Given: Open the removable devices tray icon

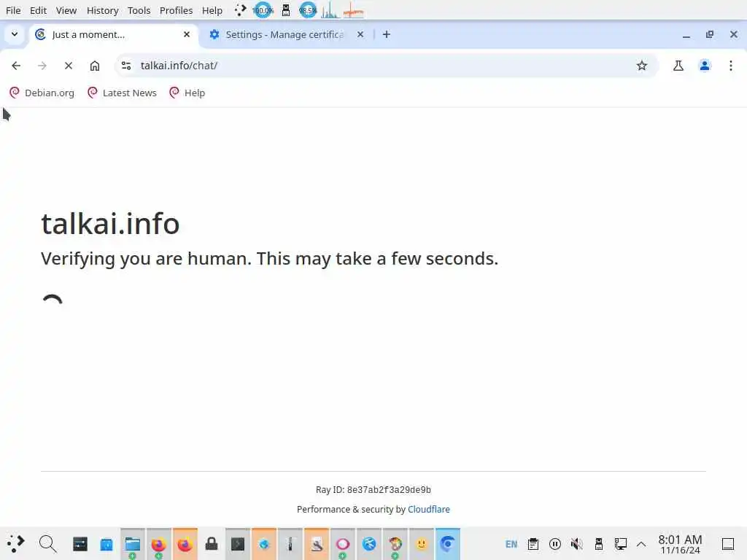Looking at the screenshot, I should (x=599, y=544).
